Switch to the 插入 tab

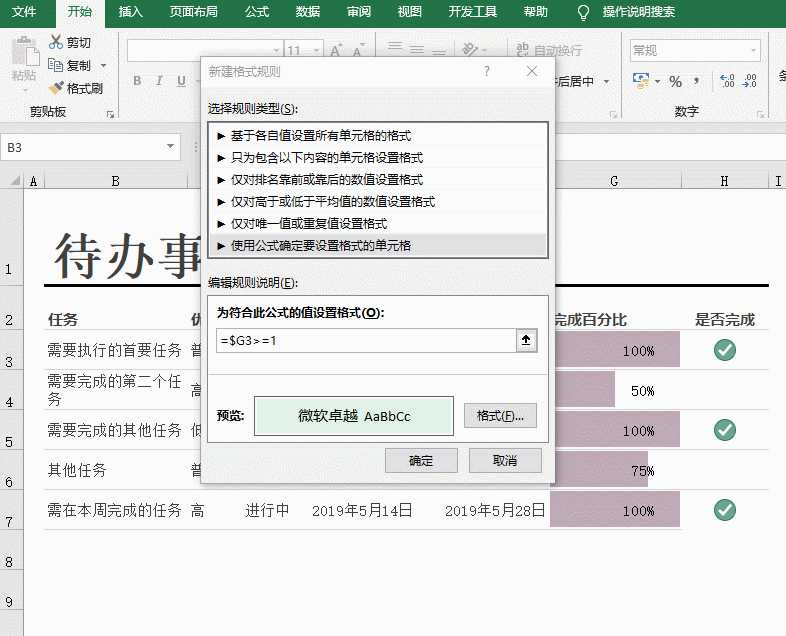pos(131,12)
